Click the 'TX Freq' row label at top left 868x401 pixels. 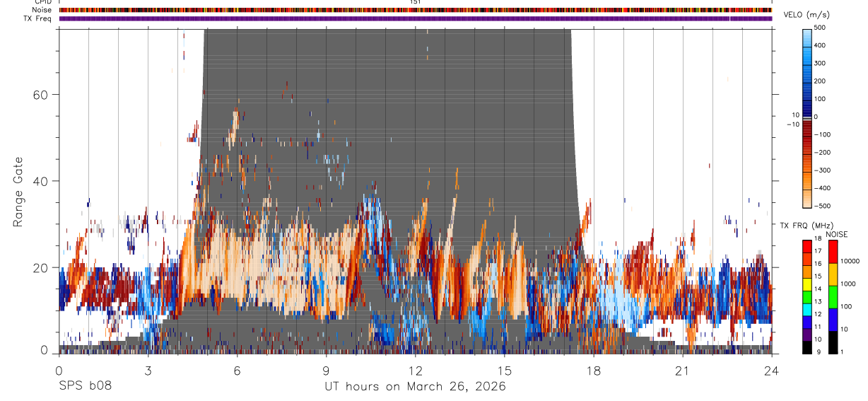pos(38,18)
